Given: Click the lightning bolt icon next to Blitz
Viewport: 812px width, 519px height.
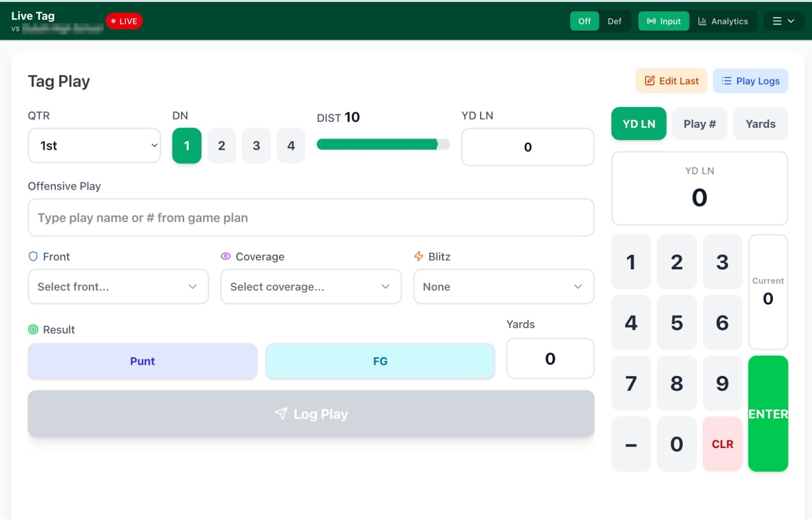Looking at the screenshot, I should click(418, 256).
